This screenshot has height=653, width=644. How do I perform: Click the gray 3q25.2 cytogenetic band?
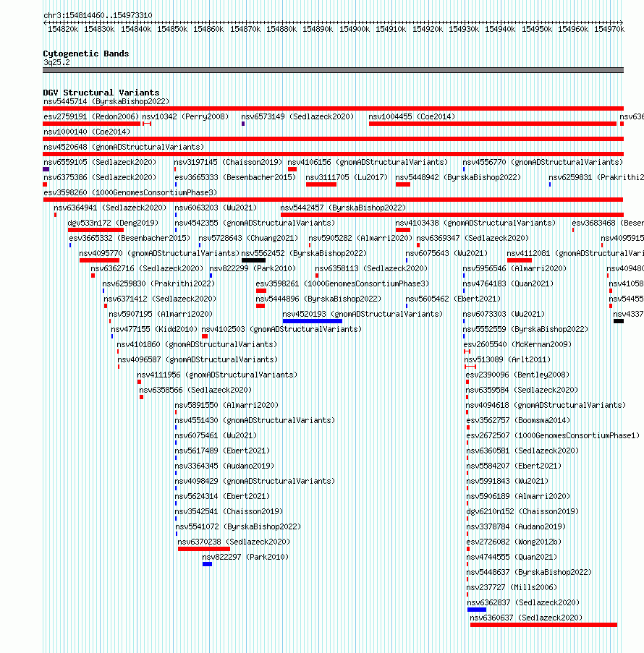[333, 70]
